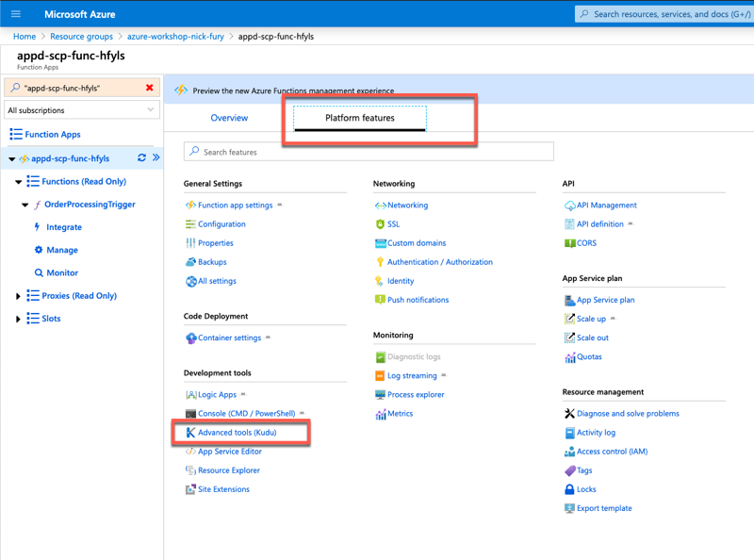Click the Locks padlock icon
This screenshot has height=560, width=754.
(569, 489)
